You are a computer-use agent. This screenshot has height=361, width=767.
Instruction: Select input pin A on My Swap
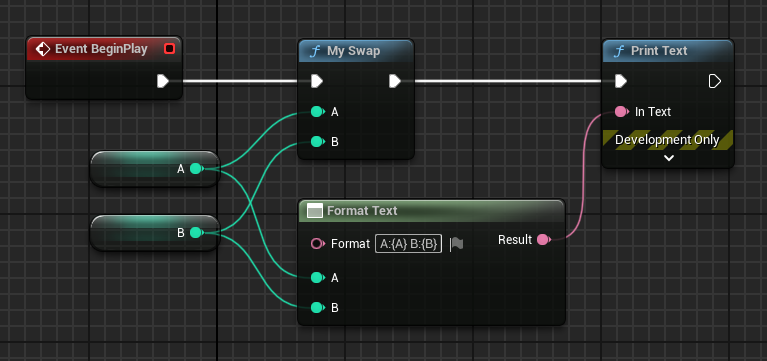317,112
